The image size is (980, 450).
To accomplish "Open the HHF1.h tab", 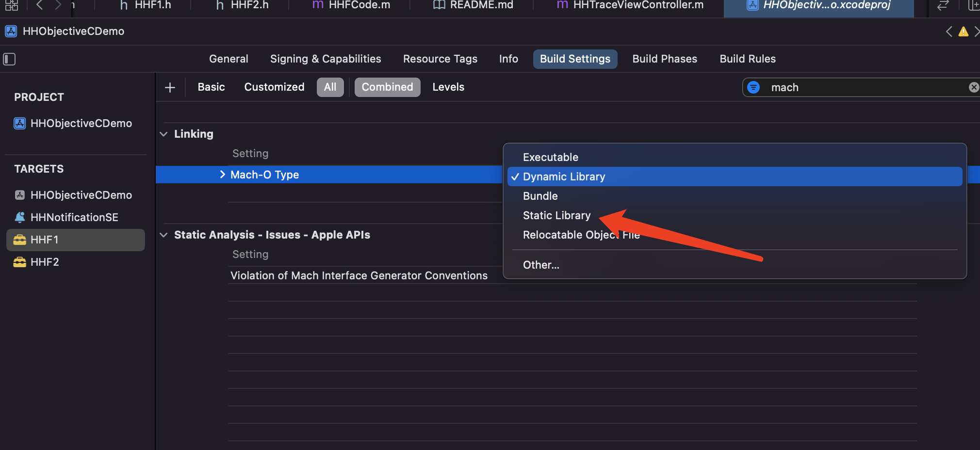I will coord(146,5).
